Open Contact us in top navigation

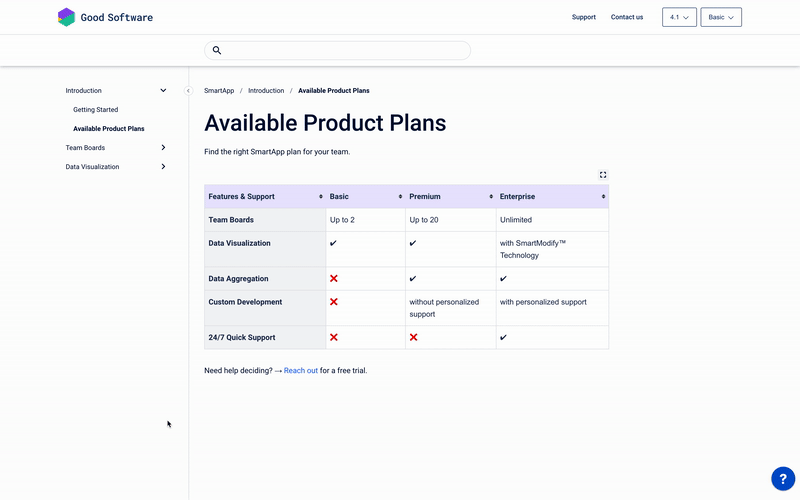pos(627,17)
